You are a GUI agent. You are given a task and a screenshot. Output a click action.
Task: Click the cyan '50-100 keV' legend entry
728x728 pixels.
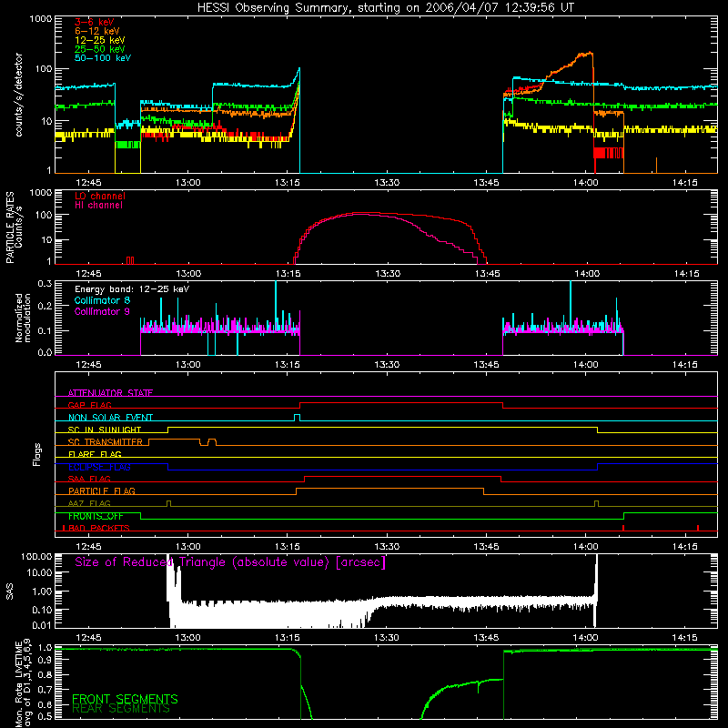103,58
